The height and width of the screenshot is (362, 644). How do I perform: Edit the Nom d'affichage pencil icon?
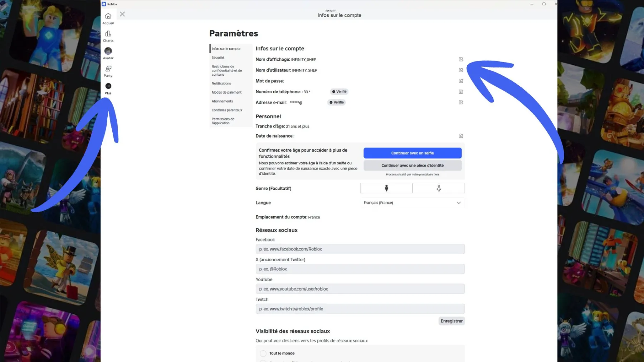(x=461, y=59)
